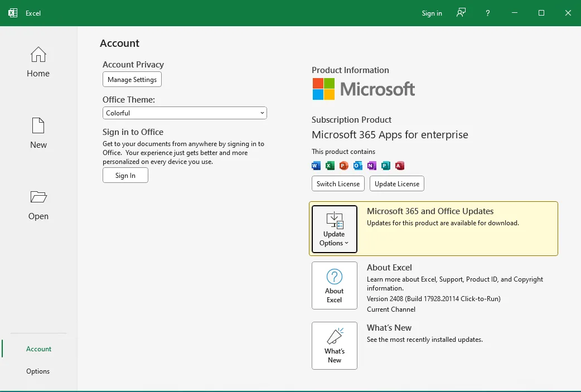Open the About Excel button
Image resolution: width=581 pixels, height=392 pixels.
tap(334, 285)
